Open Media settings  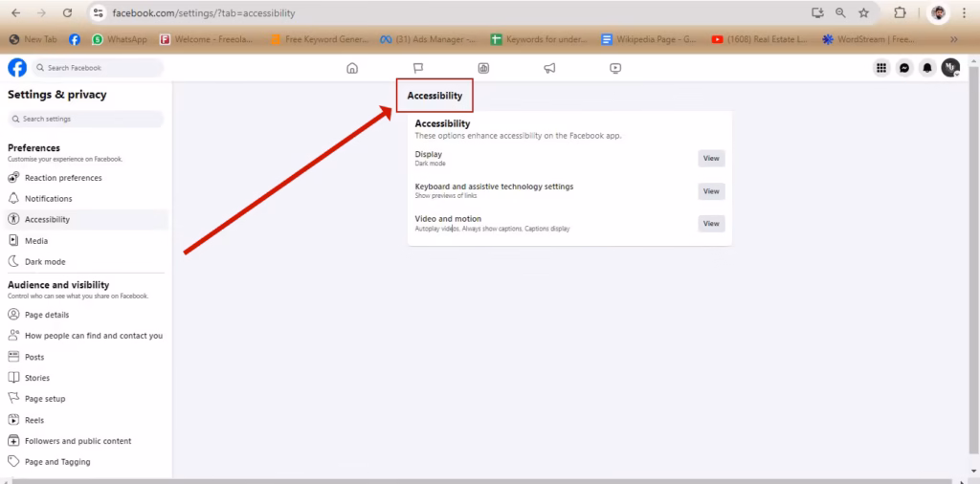[x=87, y=241]
